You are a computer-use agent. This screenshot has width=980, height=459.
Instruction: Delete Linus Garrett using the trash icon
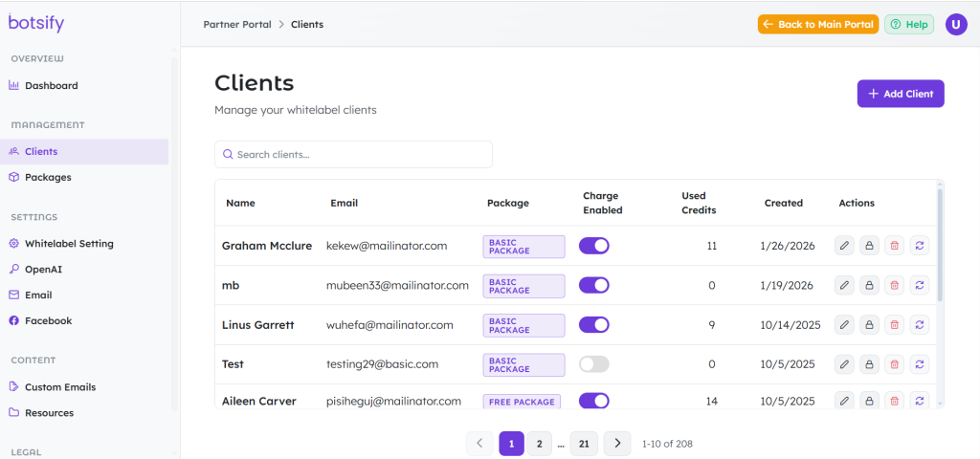895,325
